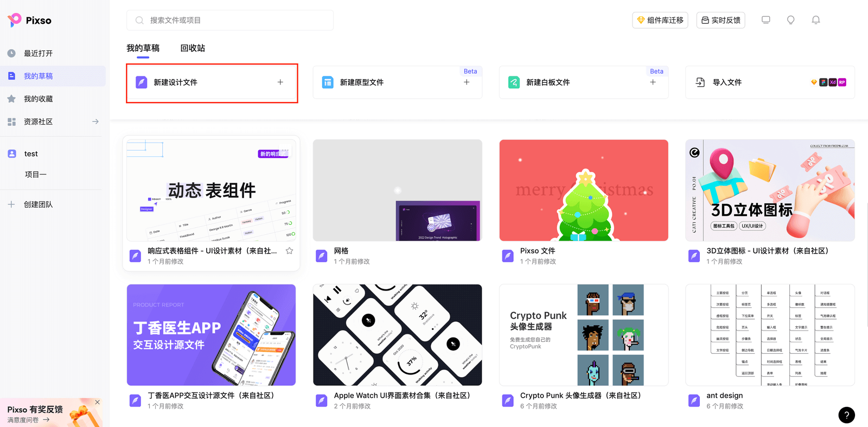Click the Apple Watch UI界面素材合集 title
This screenshot has height=427, width=868.
point(402,396)
